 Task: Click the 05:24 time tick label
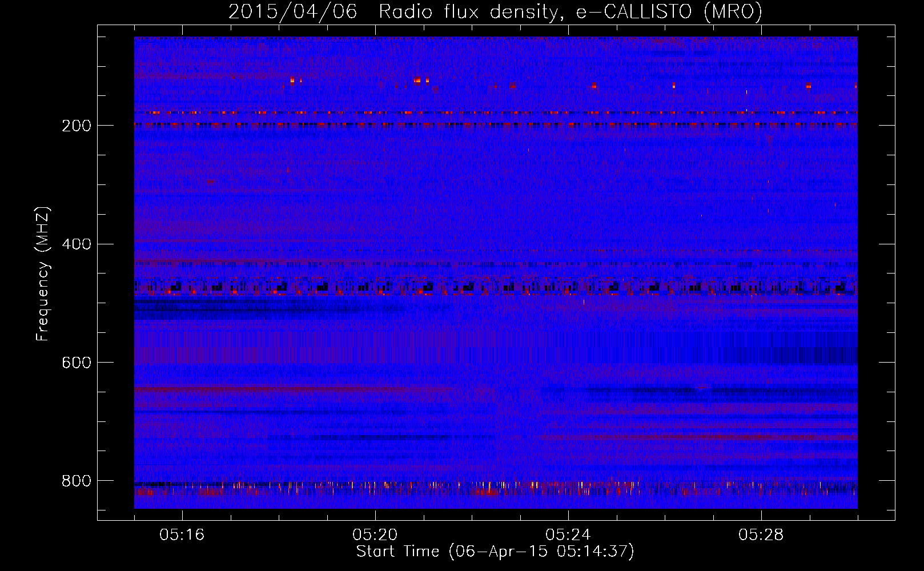pyautogui.click(x=568, y=535)
